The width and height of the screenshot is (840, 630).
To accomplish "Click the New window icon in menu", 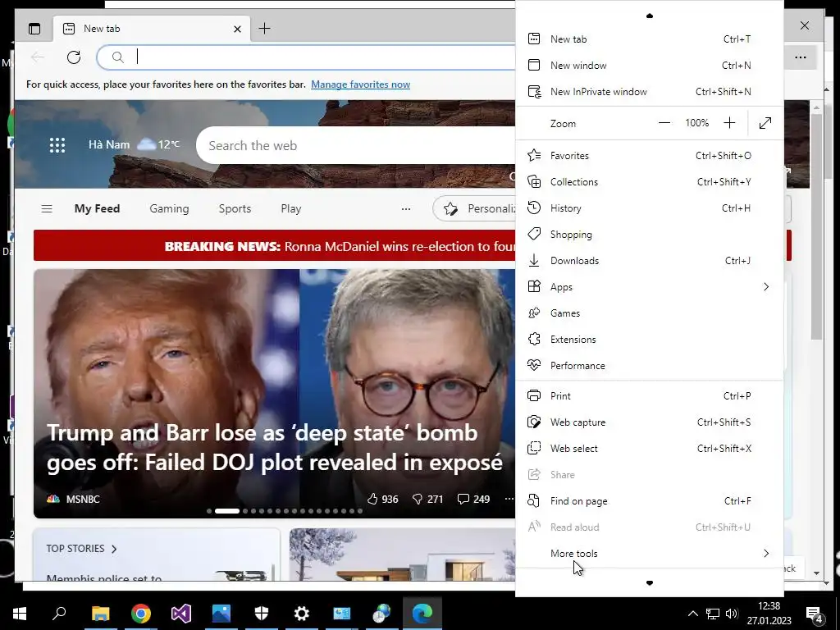I will (x=533, y=65).
